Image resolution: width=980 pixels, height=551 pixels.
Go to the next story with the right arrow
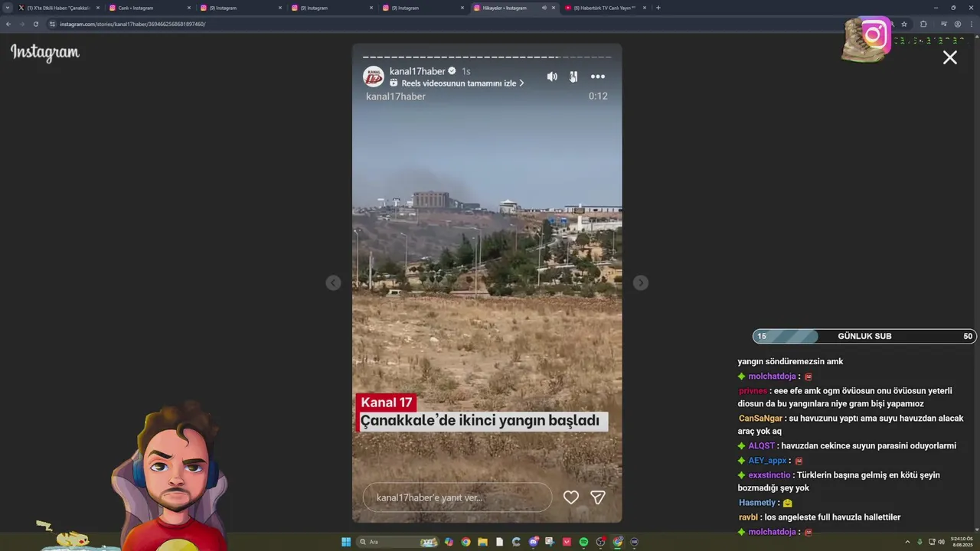click(x=641, y=283)
